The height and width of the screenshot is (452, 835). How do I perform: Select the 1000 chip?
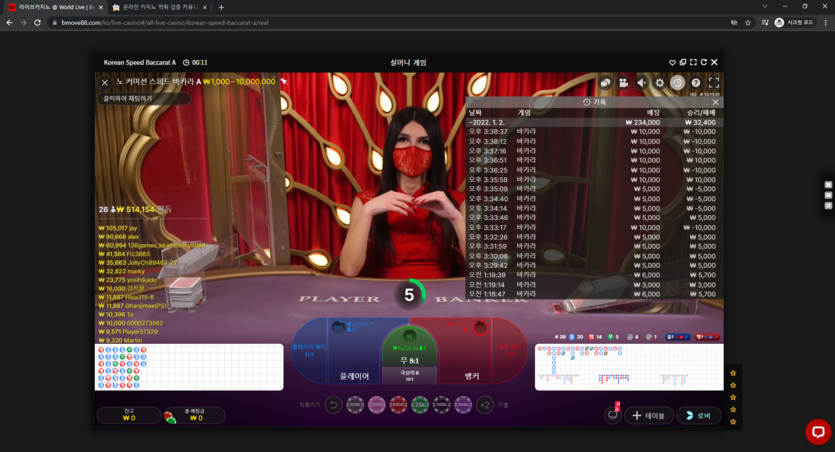(355, 405)
